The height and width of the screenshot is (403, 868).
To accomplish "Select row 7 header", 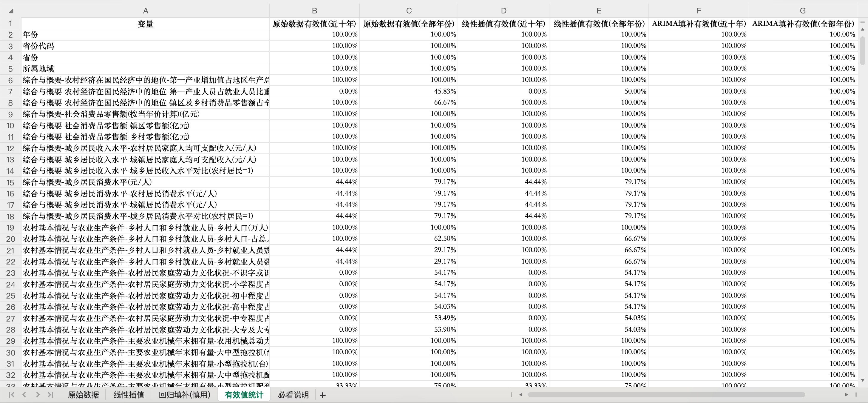I will [x=10, y=91].
